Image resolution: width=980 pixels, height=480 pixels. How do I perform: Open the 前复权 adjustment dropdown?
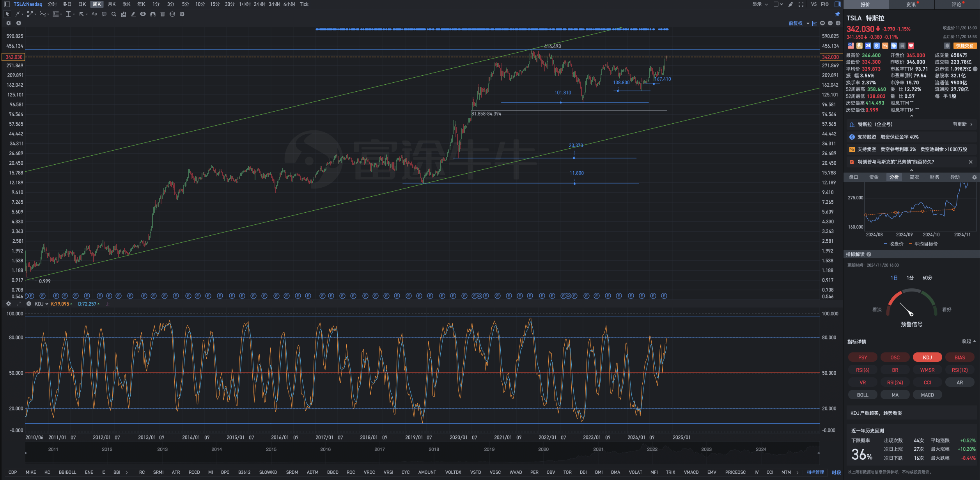[x=799, y=23]
